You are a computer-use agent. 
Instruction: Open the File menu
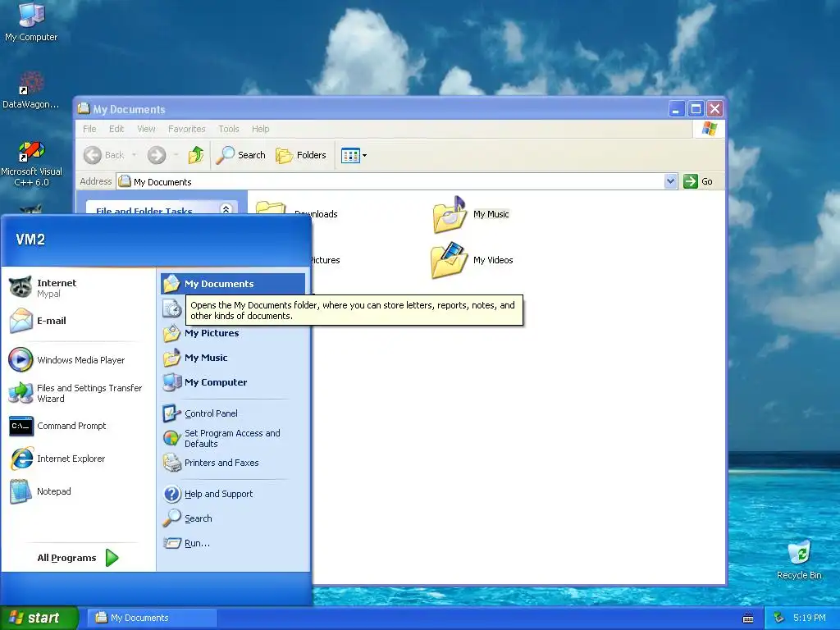coord(89,129)
